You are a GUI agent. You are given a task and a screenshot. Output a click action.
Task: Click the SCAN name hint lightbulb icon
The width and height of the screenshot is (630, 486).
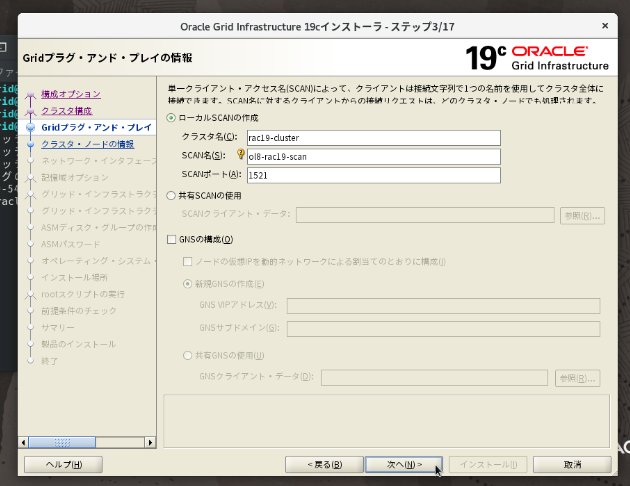pyautogui.click(x=240, y=154)
